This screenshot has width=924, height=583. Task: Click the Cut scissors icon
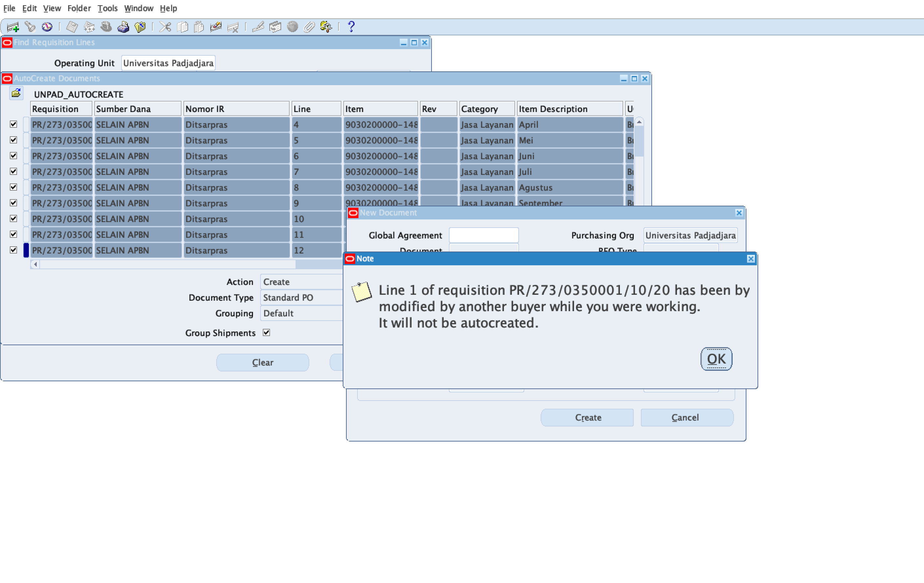[x=165, y=27]
